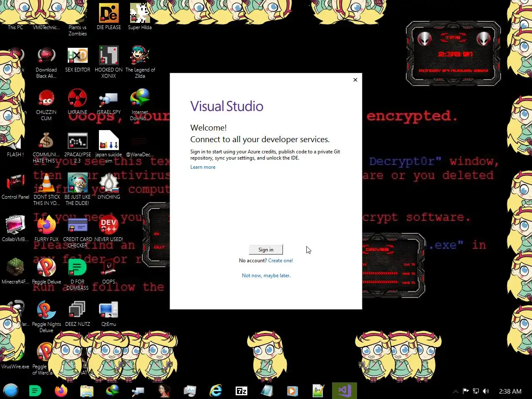Open the Create one! account link
Screen dimensions: 532x399
pos(281,261)
